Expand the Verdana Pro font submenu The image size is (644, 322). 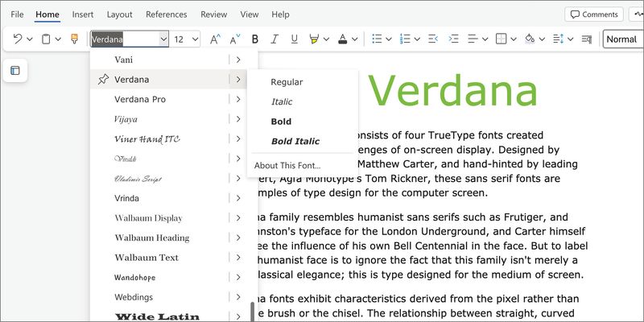pyautogui.click(x=238, y=99)
